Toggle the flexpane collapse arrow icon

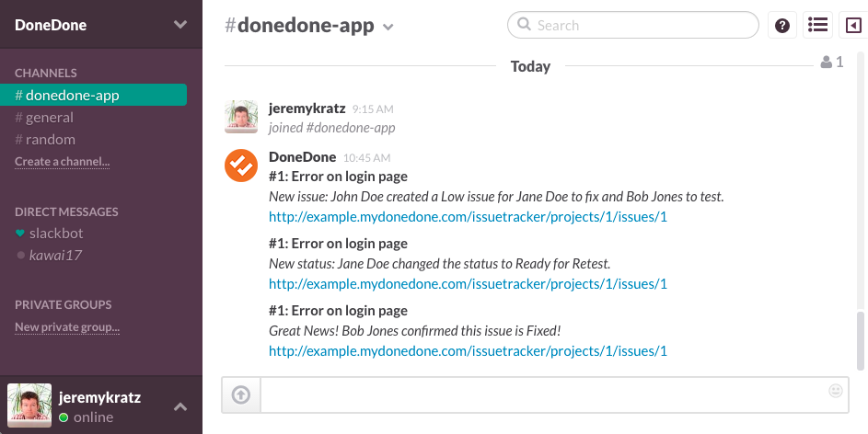click(853, 26)
